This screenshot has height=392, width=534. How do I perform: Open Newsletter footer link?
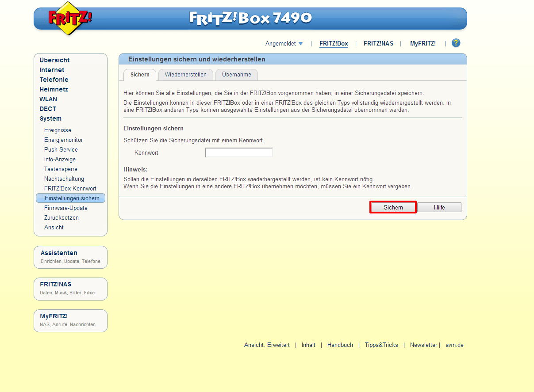click(x=423, y=345)
